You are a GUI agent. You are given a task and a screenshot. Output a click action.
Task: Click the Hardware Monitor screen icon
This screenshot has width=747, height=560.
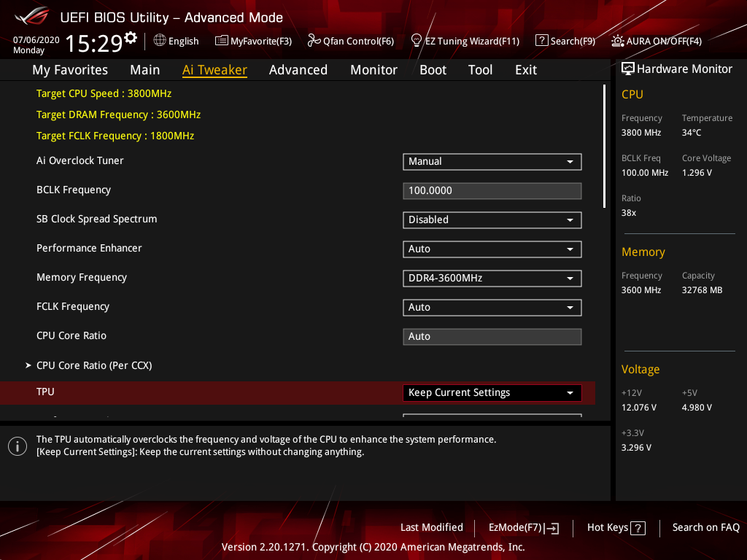pos(628,69)
